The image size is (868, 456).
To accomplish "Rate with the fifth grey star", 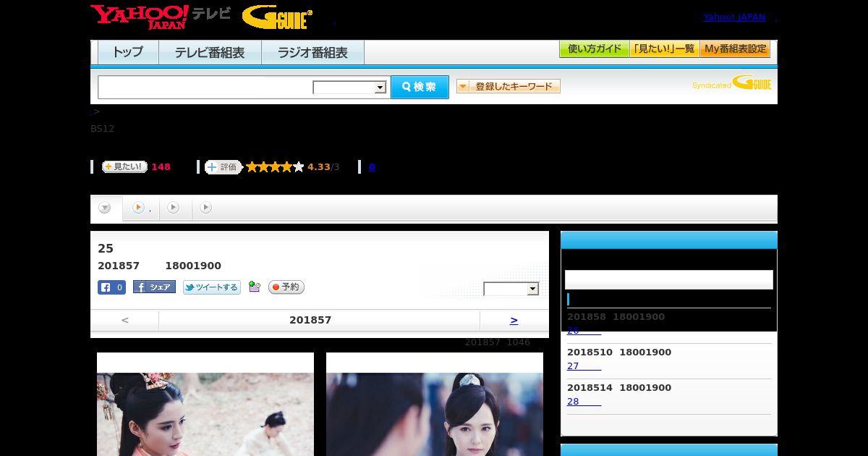I will click(x=299, y=167).
